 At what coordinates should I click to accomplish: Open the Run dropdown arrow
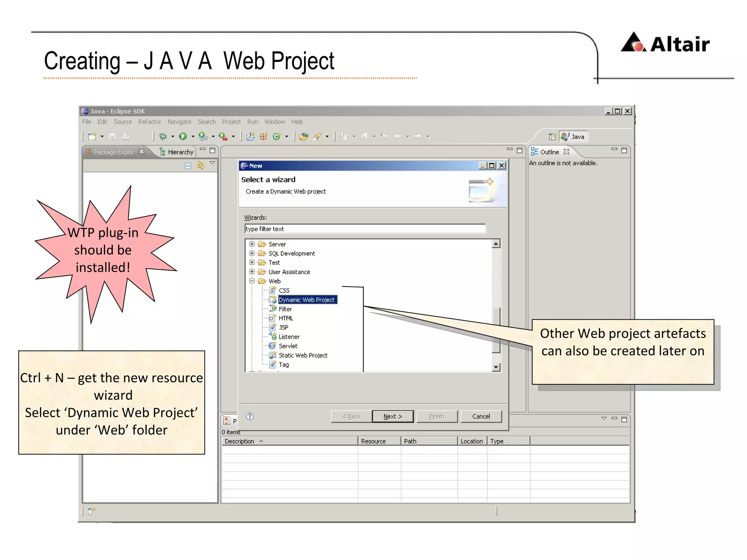(193, 137)
